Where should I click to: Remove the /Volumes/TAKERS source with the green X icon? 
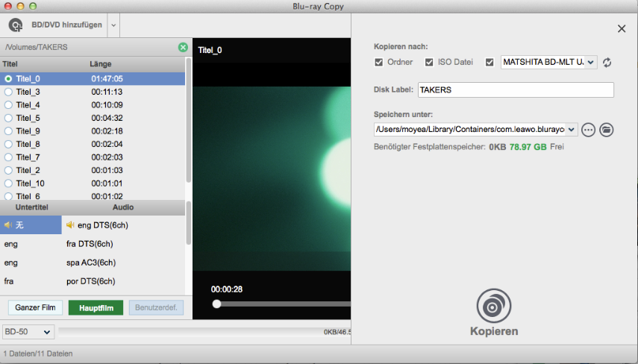click(x=183, y=47)
